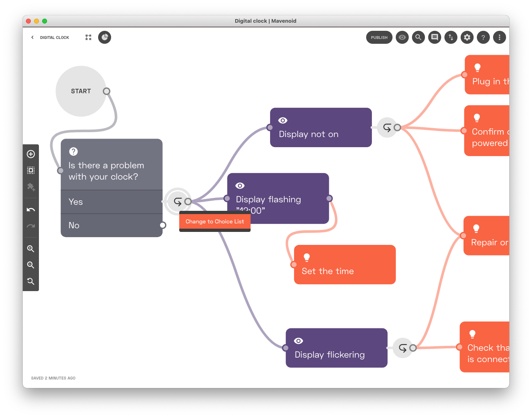Open the flow tree view icon
The height and width of the screenshot is (418, 532).
click(x=88, y=37)
